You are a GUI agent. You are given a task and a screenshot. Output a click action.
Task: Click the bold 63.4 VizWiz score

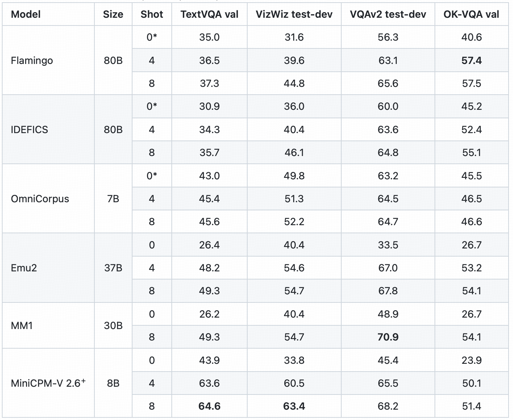coord(294,406)
